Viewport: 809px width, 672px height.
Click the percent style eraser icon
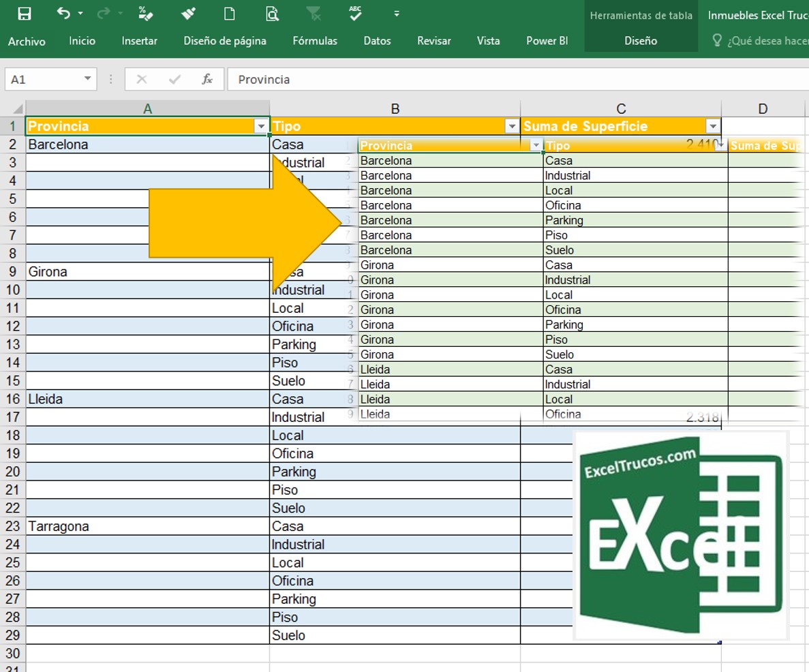[146, 14]
